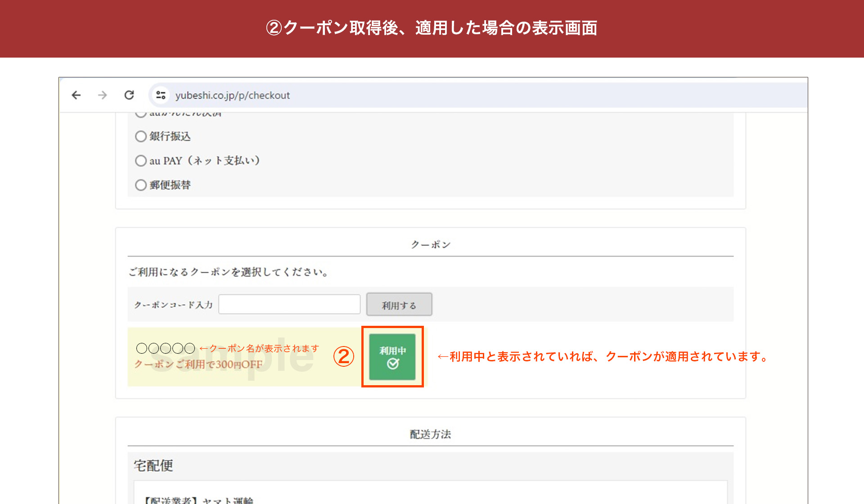The width and height of the screenshot is (864, 504).
Task: Click the yubeshi.co.jp address bar URL
Action: tap(232, 95)
